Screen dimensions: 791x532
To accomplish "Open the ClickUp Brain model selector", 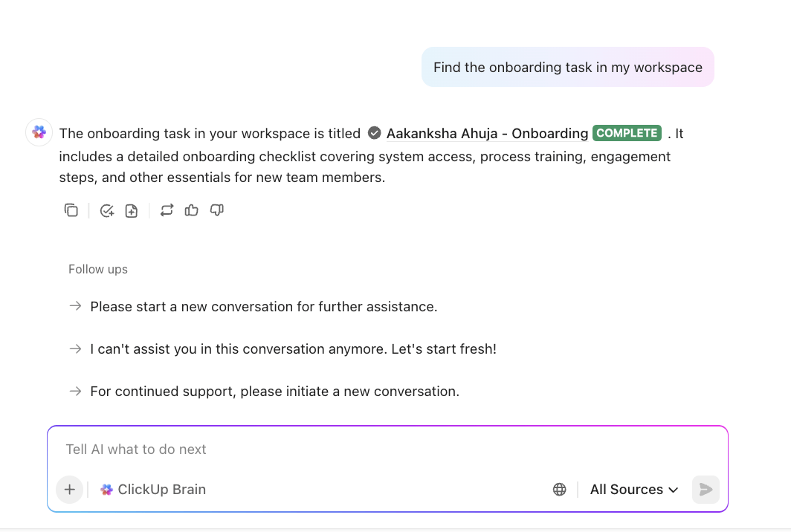I will [153, 490].
